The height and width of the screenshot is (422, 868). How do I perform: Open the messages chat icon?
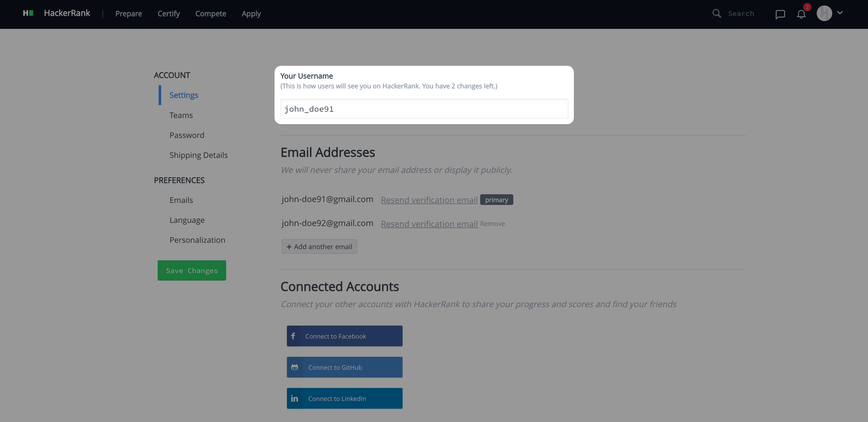(780, 14)
